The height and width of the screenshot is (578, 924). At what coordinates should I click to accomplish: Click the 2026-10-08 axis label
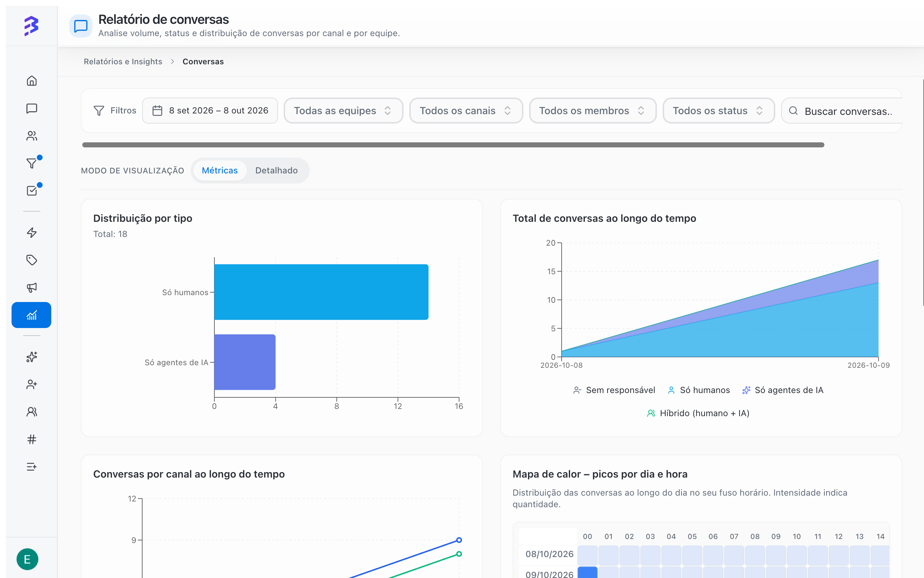(x=561, y=366)
